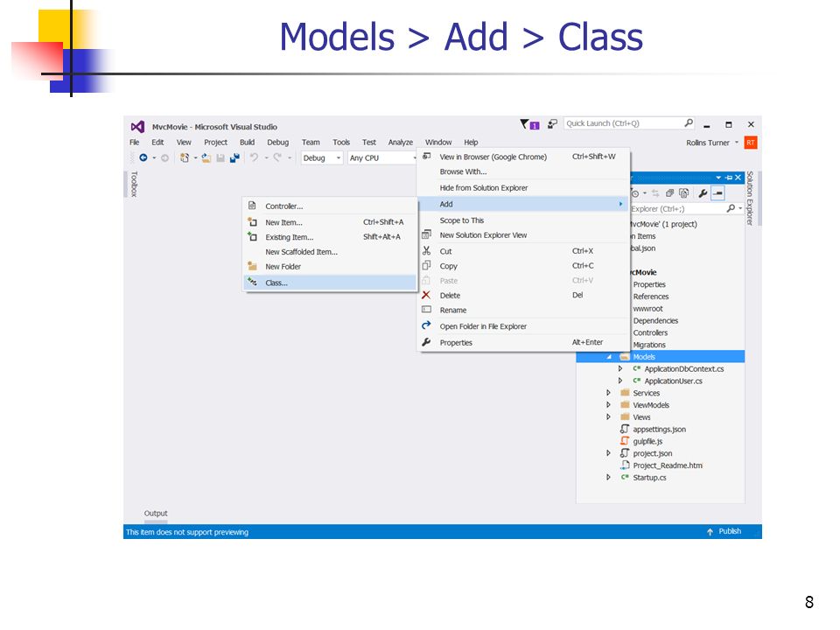Click Hide from Solution Explorer
The image size is (840, 630).
(x=523, y=188)
